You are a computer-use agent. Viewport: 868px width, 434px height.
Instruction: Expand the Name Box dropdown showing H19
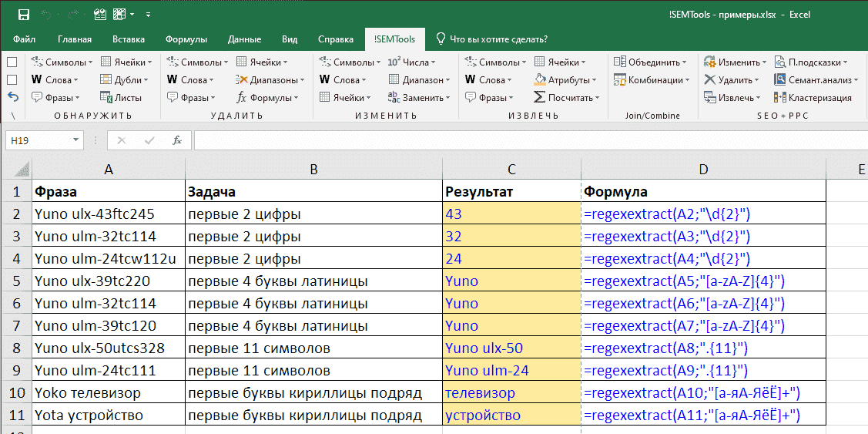click(75, 140)
